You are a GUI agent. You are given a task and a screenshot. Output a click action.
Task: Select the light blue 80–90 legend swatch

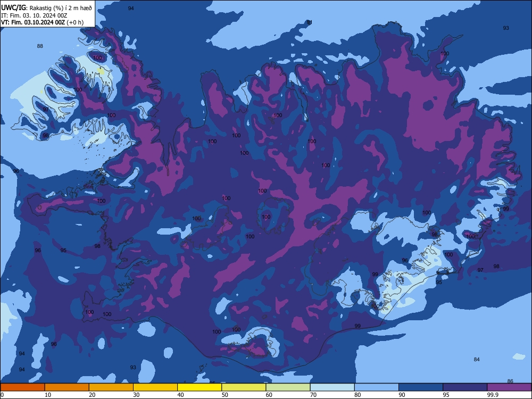tap(377, 387)
